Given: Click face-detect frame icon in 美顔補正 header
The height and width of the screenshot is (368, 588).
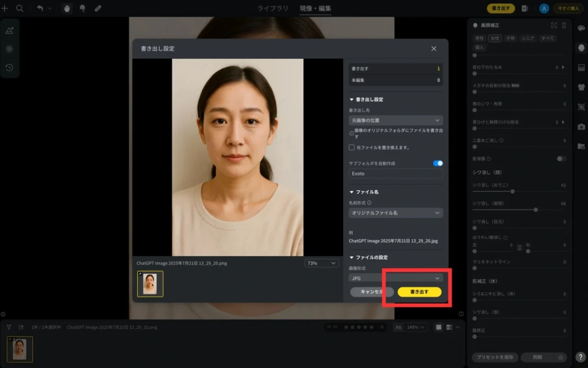Looking at the screenshot, I should click(554, 25).
